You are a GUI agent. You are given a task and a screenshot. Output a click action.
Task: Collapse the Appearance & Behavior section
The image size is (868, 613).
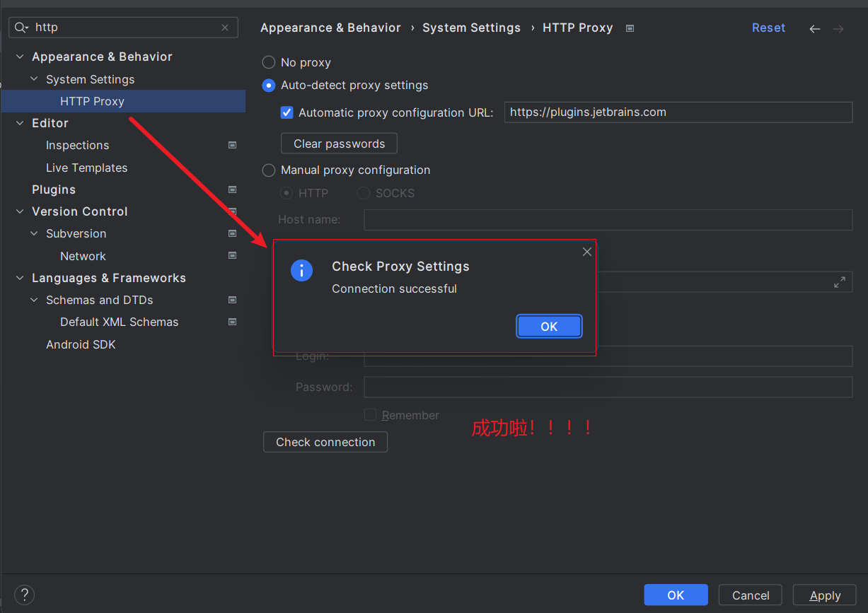pyautogui.click(x=20, y=57)
